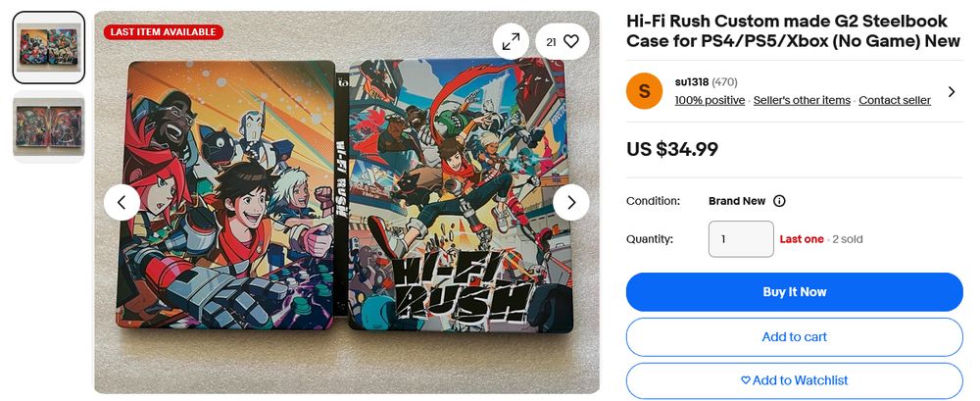Show the next product photo
The width and height of the screenshot is (980, 401).
click(571, 202)
